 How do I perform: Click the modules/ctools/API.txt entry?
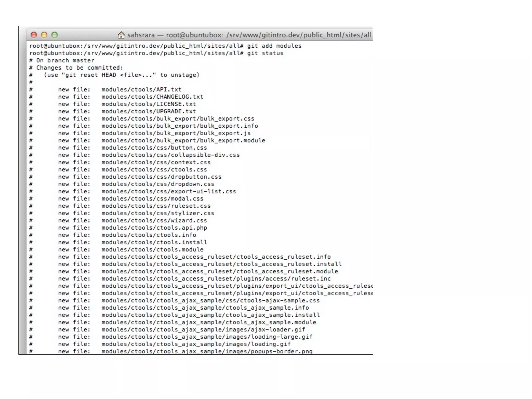point(141,90)
